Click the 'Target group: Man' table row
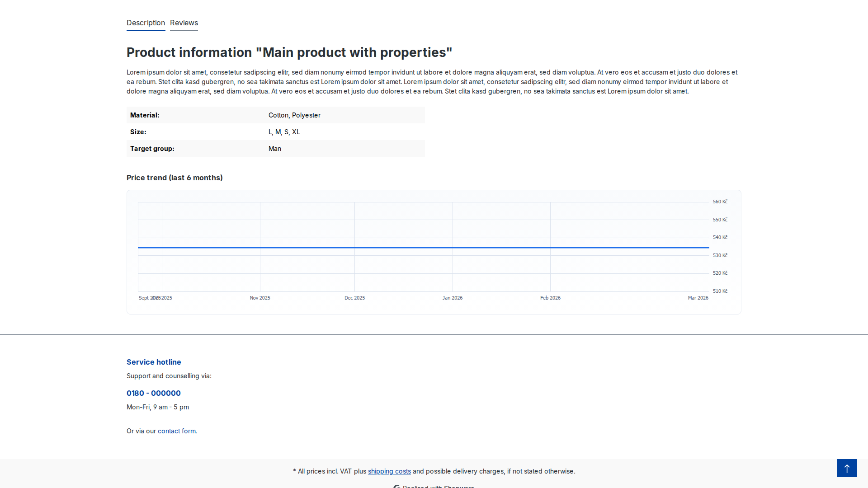The width and height of the screenshot is (868, 488). pyautogui.click(x=275, y=149)
